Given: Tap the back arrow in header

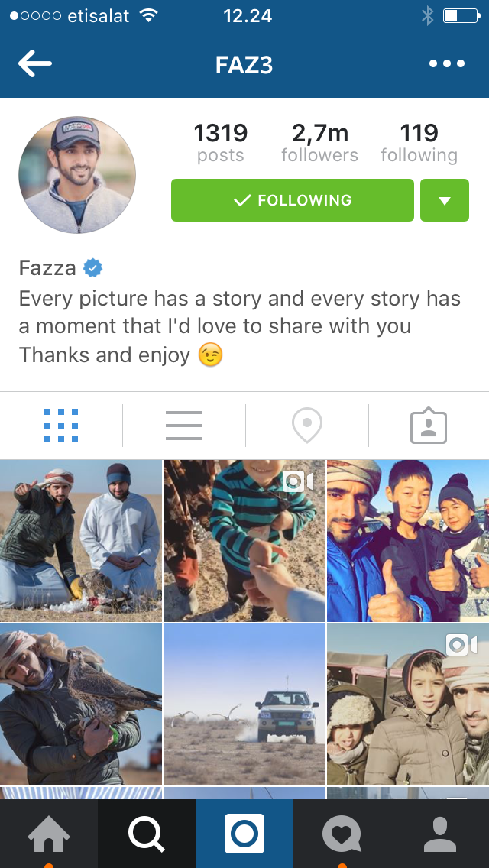Looking at the screenshot, I should pos(35,63).
